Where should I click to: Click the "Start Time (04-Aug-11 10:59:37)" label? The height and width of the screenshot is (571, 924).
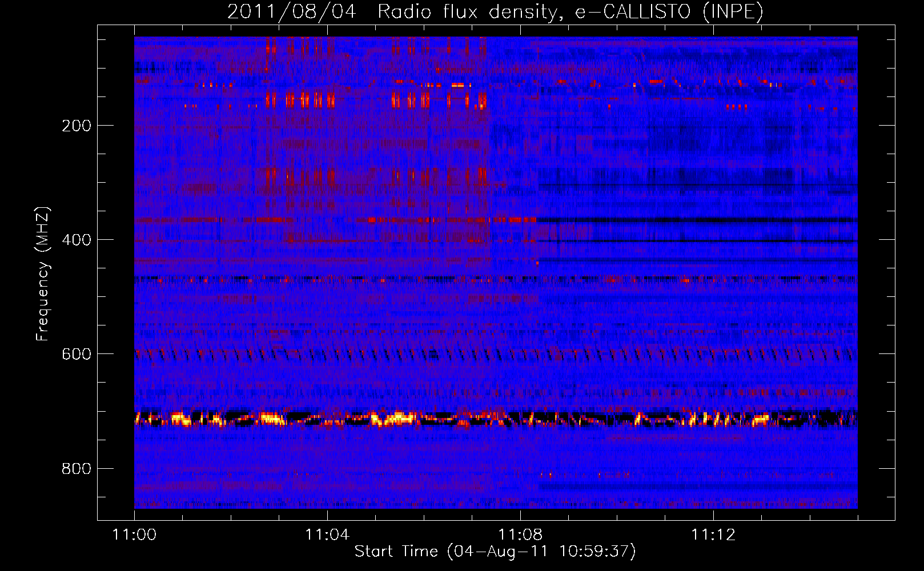click(495, 552)
